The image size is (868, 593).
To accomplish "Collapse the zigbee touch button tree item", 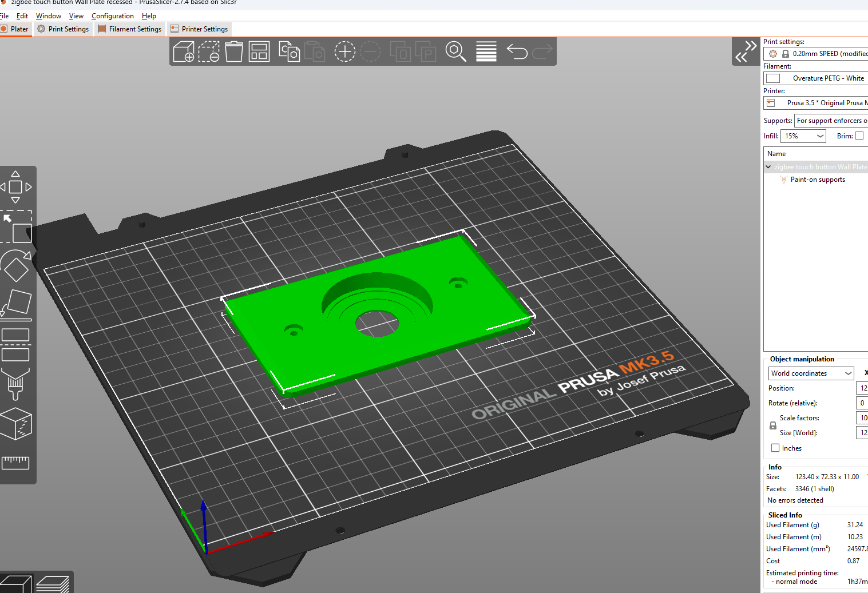I will 768,167.
